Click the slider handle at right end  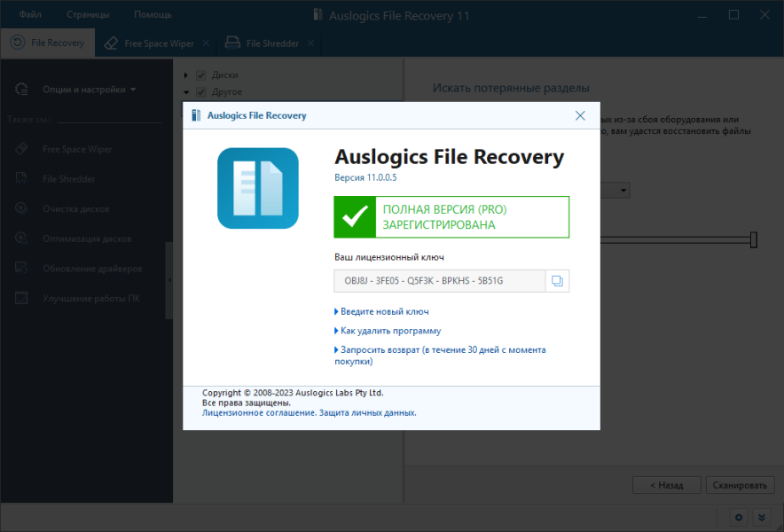pyautogui.click(x=754, y=240)
